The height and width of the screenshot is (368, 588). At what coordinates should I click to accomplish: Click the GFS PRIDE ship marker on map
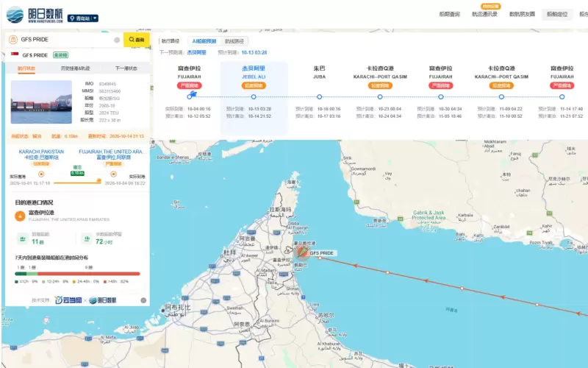[x=302, y=252]
